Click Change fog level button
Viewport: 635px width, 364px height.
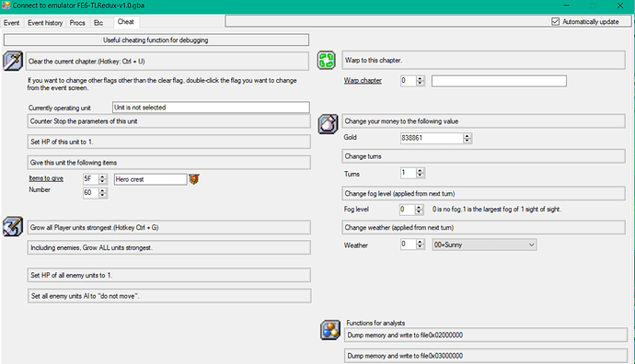483,193
